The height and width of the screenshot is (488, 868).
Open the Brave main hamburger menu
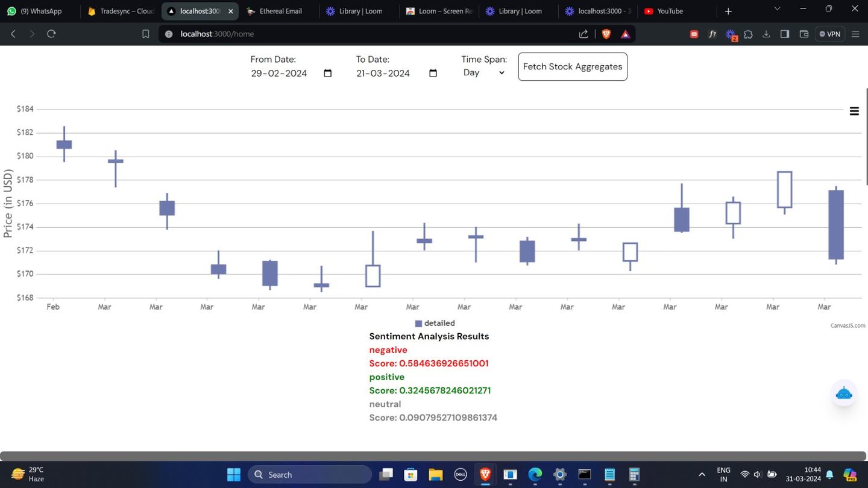pyautogui.click(x=855, y=34)
